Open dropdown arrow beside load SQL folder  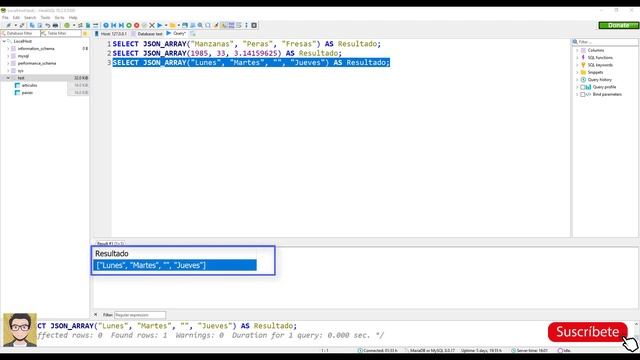(x=178, y=25)
